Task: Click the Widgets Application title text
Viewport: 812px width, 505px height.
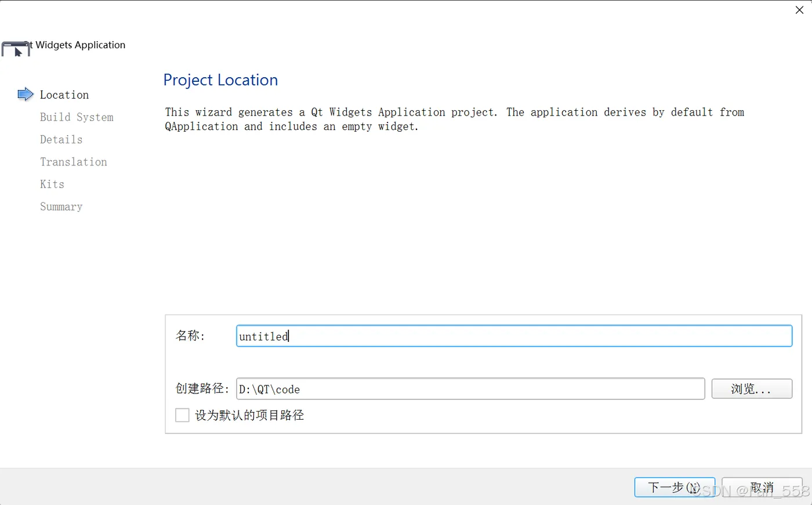Action: [x=81, y=45]
